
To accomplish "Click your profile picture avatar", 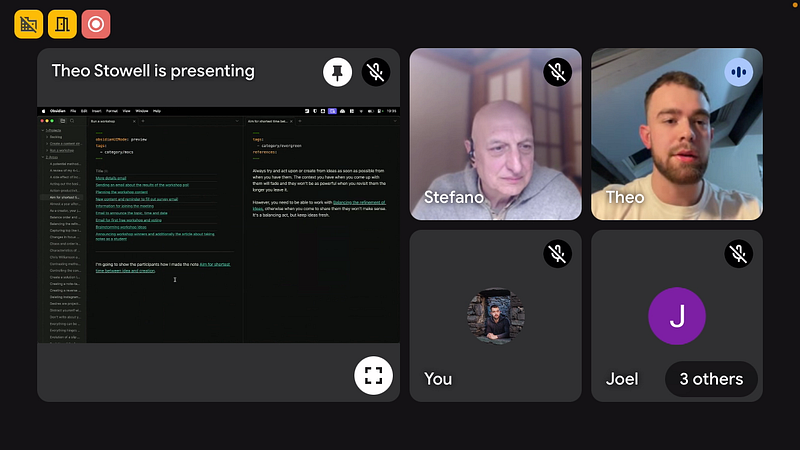I will 495,316.
